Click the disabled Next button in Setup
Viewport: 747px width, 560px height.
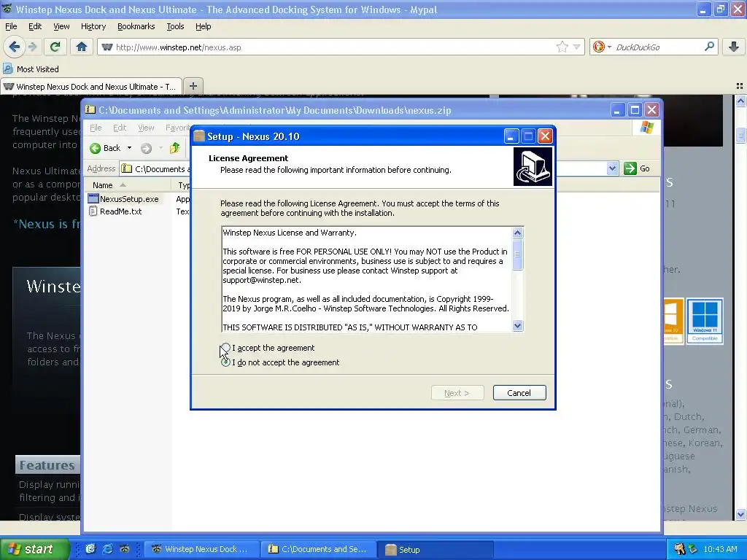pyautogui.click(x=457, y=393)
